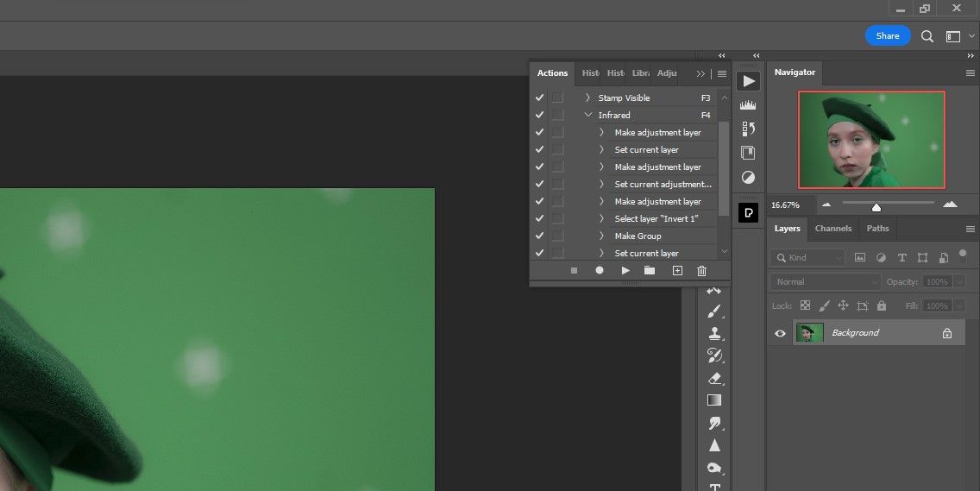Image resolution: width=980 pixels, height=491 pixels.
Task: Switch to the Paths tab
Action: (877, 229)
